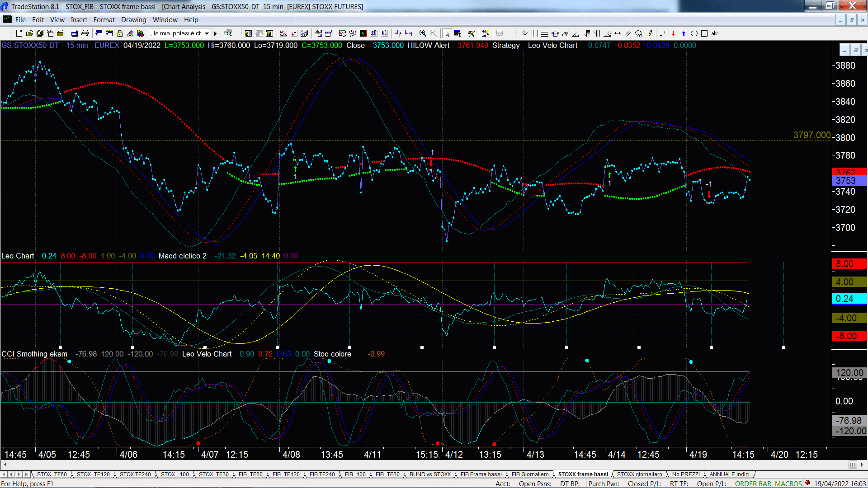868x488 pixels.
Task: Click the 3797.000 price level label
Action: point(812,135)
